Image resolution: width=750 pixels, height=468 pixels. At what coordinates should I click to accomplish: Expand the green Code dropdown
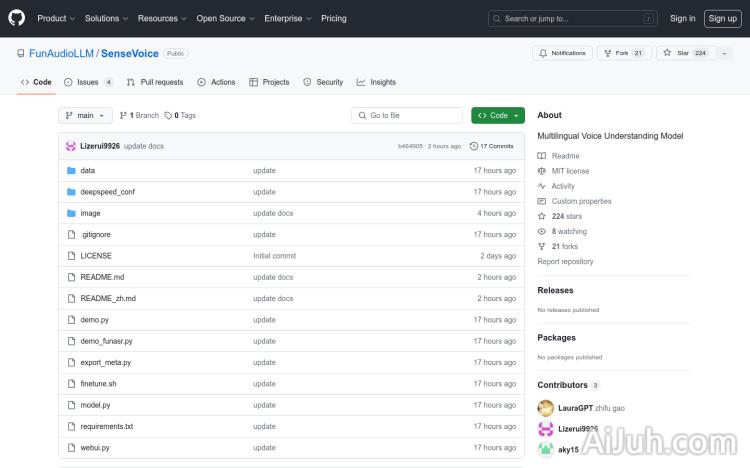[x=498, y=116]
